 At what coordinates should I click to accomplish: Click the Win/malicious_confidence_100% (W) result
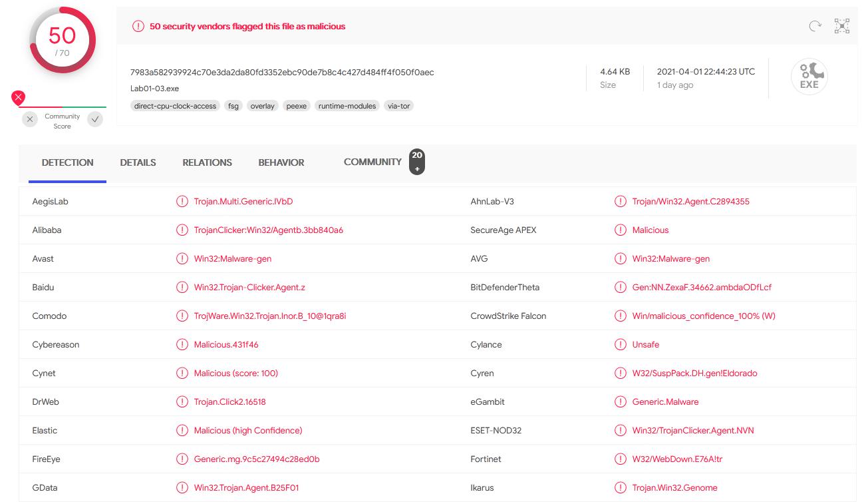coord(704,316)
